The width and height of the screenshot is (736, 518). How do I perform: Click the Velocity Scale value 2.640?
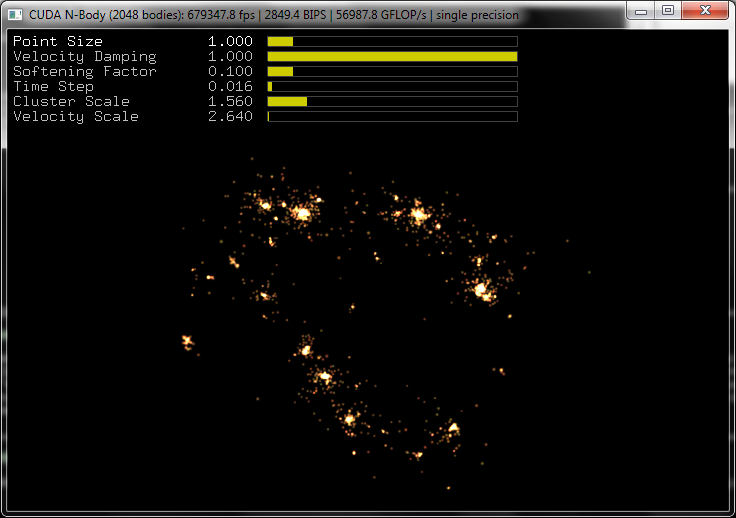pyautogui.click(x=230, y=117)
